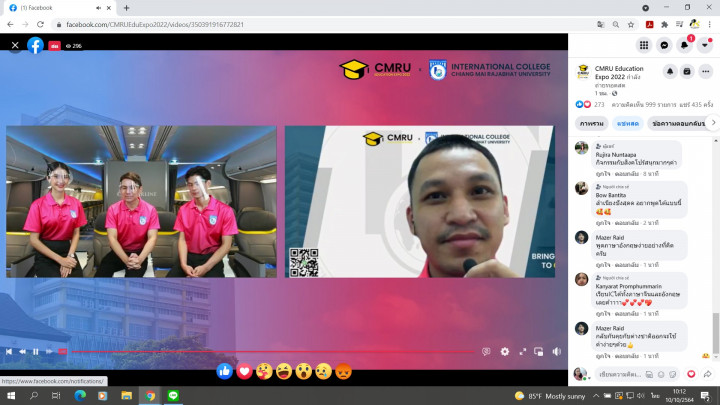Viewport: 720px width, 405px height.
Task: Switch commenting identity via profile picture dropdown
Action: click(580, 374)
